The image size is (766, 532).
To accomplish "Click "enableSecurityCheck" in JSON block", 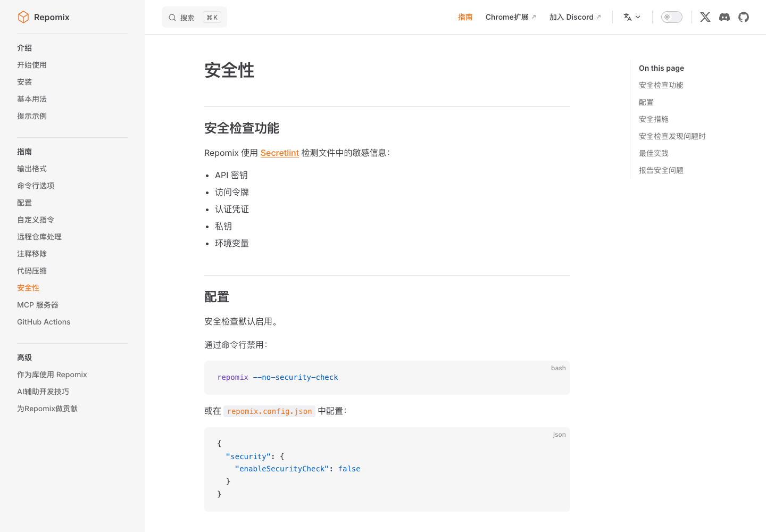I will [282, 469].
